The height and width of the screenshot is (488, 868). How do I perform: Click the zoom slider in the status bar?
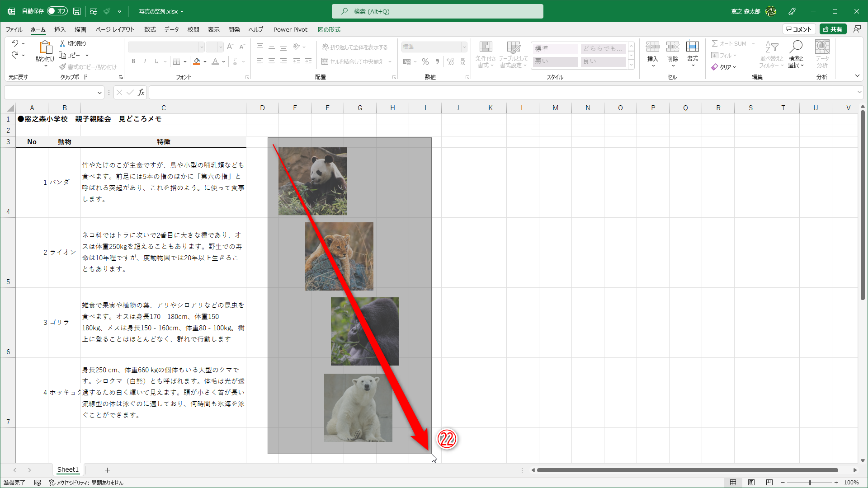tap(809, 483)
